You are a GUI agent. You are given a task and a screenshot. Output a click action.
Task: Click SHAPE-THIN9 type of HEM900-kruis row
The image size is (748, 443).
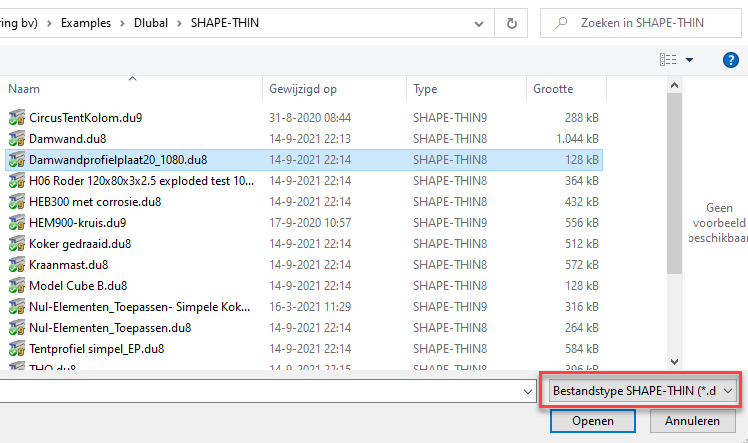[x=450, y=223]
